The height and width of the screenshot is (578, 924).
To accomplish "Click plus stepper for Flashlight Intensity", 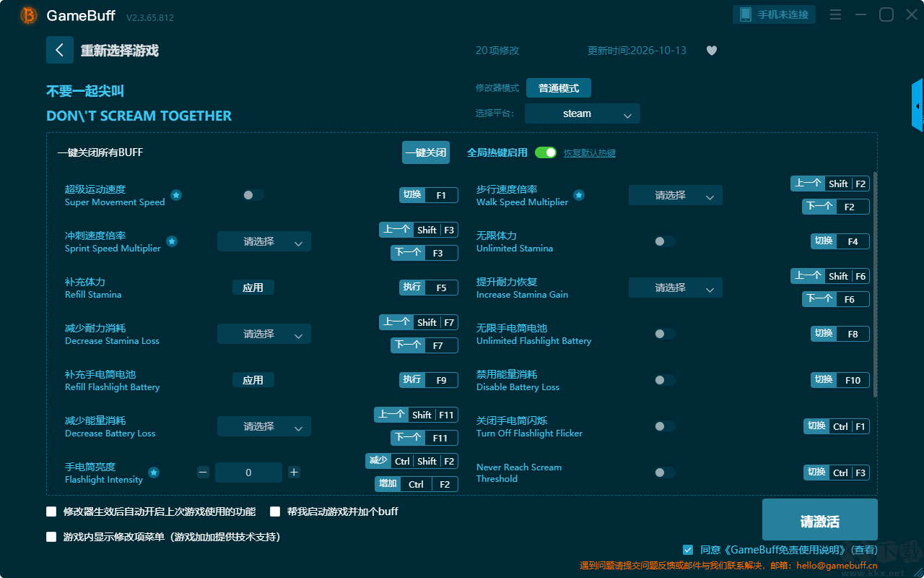I will pos(294,473).
